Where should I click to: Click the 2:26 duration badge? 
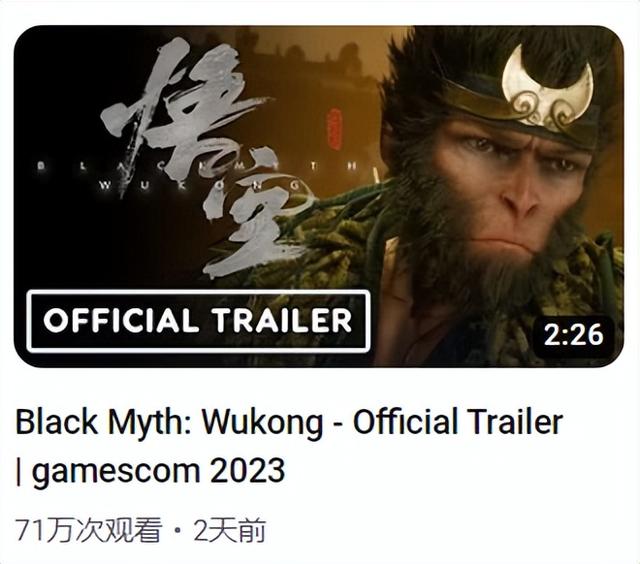click(x=573, y=335)
